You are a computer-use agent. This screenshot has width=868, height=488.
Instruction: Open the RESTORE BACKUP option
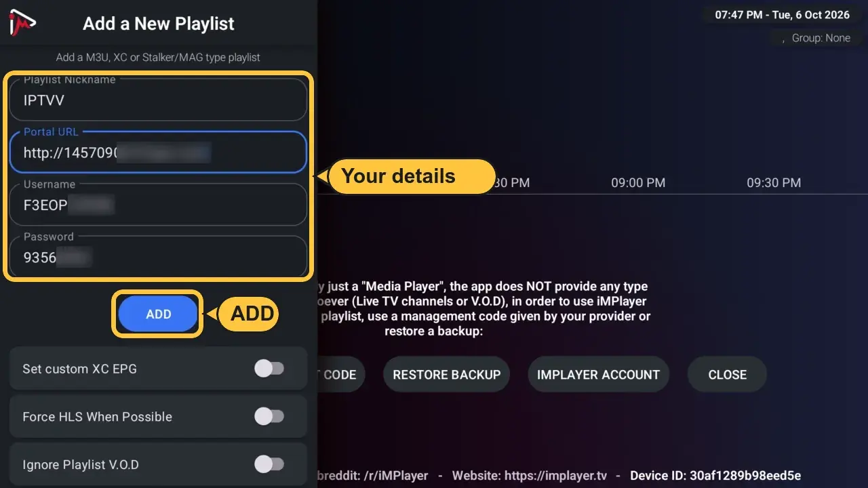pyautogui.click(x=446, y=375)
